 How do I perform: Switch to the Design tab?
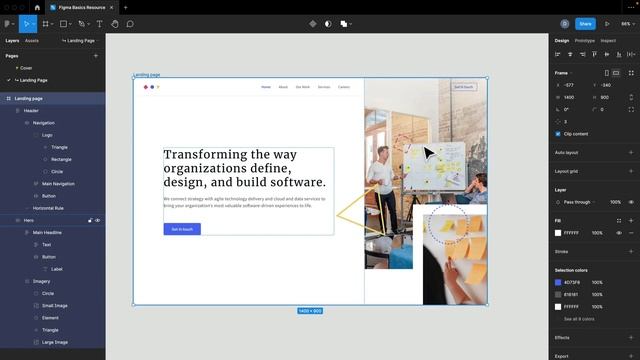tap(562, 41)
